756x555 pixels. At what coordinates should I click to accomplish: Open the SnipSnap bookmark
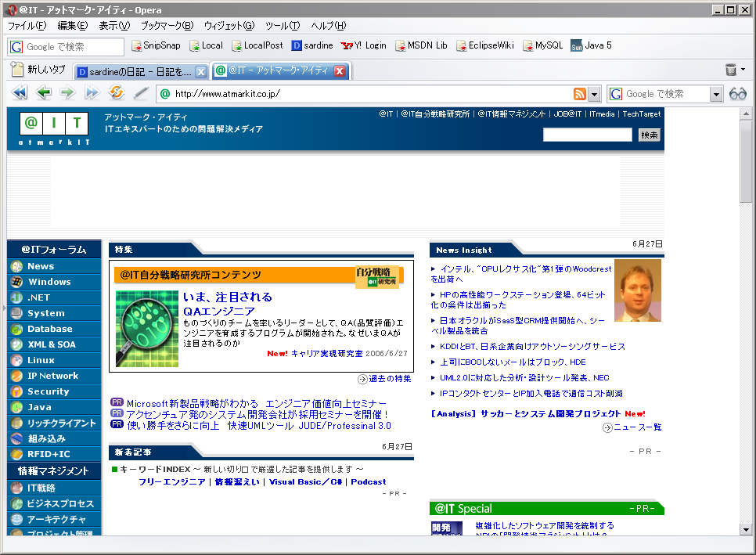coord(156,45)
